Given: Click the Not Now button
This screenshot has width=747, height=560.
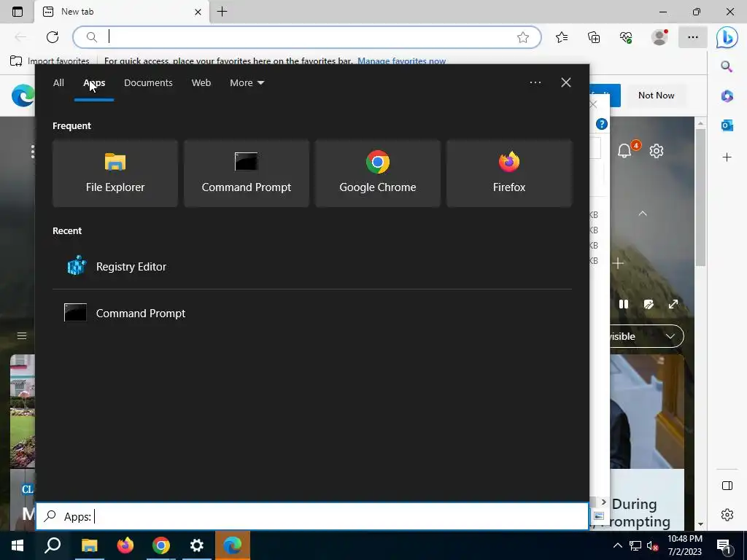Looking at the screenshot, I should point(656,96).
